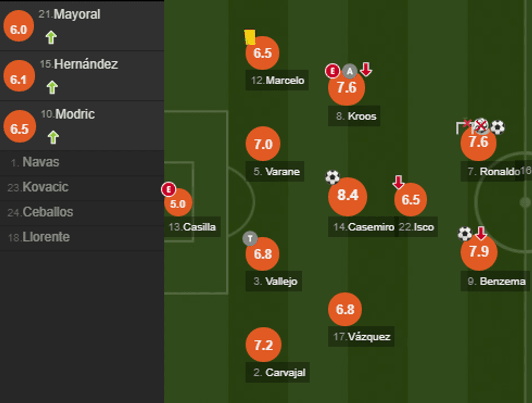Click the soccer ball icon beside Benzema's rating
Viewport: 532px width, 403px height.
pos(465,234)
